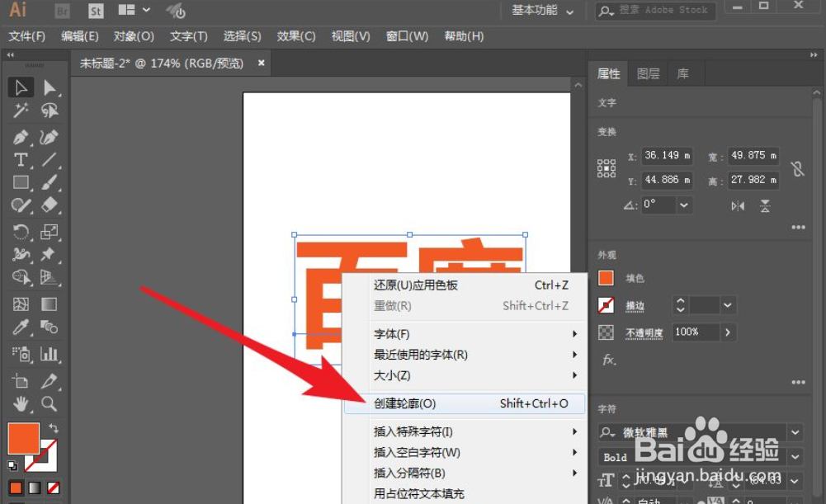Click fx effects button
Image resolution: width=826 pixels, height=504 pixels.
pyautogui.click(x=609, y=360)
